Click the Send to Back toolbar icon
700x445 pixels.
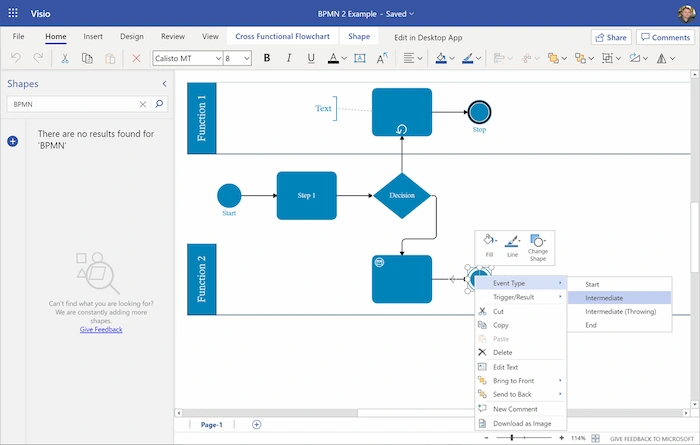click(580, 58)
